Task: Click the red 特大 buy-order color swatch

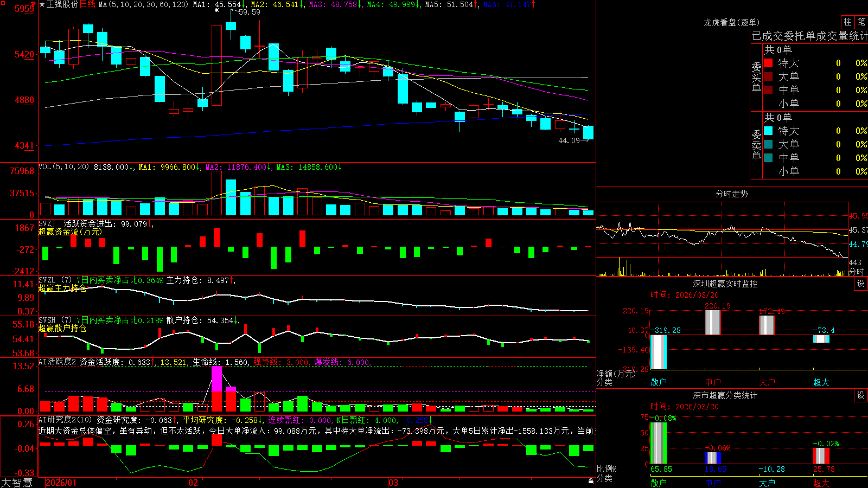Action: (768, 63)
